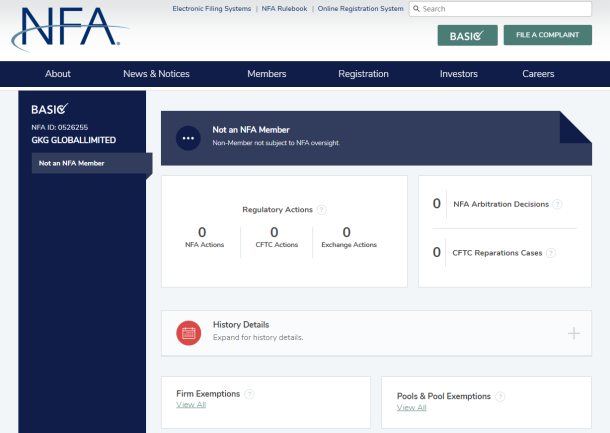
Task: Click CFTC Reparations Cases label
Action: [x=497, y=253]
